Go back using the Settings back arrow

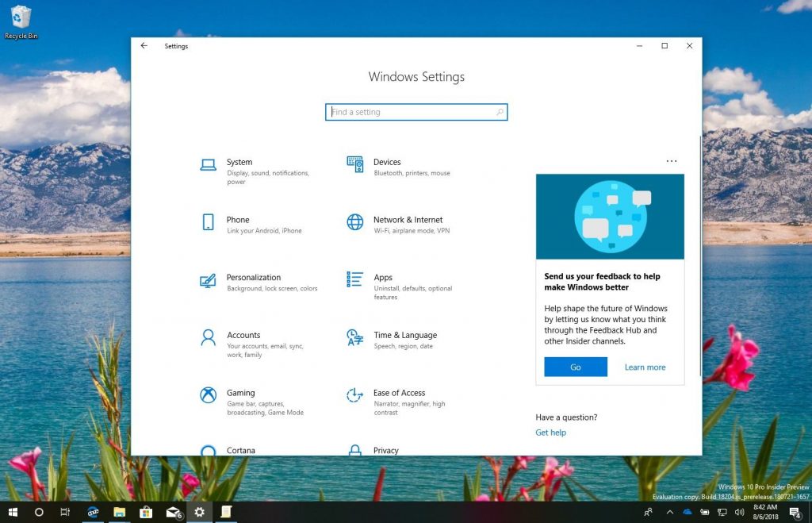(144, 46)
